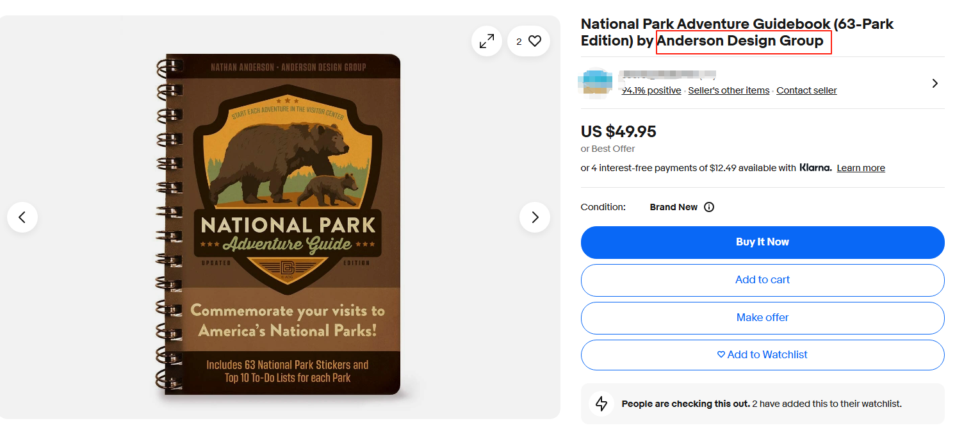
Task: Click the lightning bolt icon
Action: pos(601,404)
